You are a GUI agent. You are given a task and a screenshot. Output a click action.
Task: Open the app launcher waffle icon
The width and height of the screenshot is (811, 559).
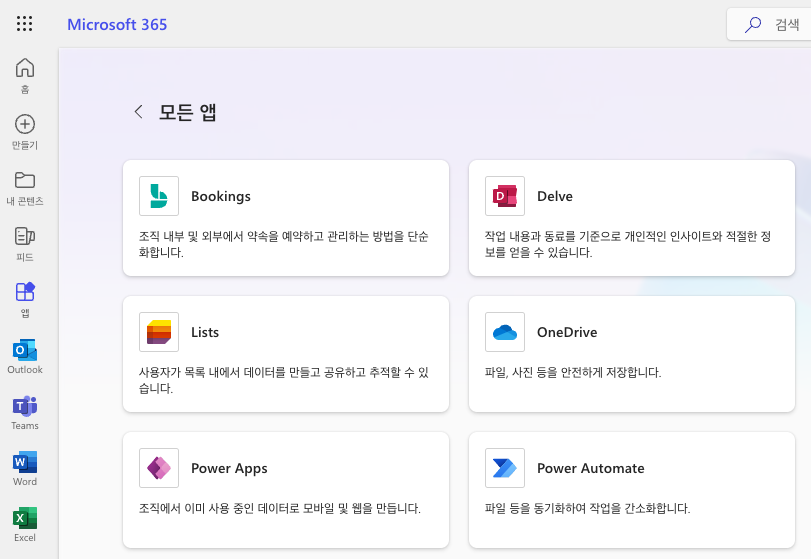(24, 24)
